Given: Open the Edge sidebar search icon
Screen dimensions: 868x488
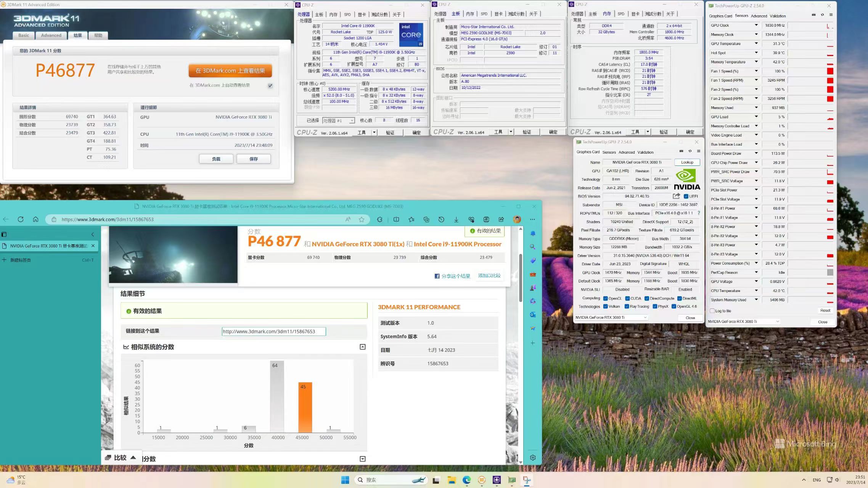Looking at the screenshot, I should 533,247.
